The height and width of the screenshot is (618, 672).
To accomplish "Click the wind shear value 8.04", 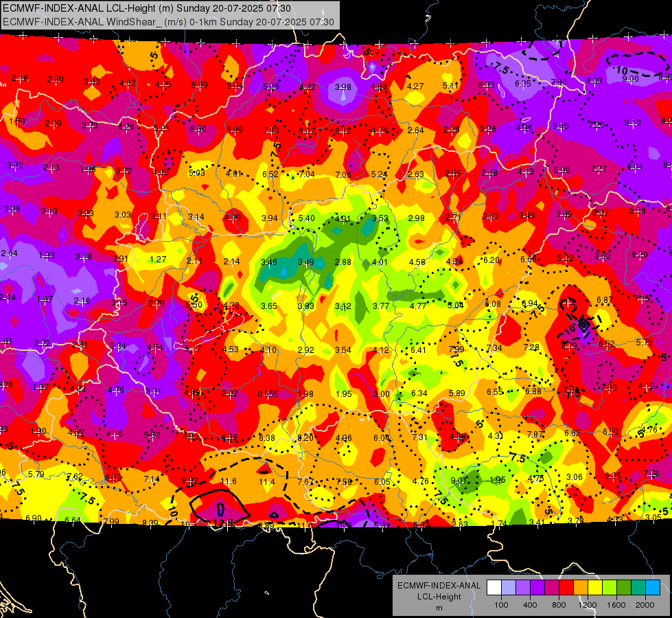I will coord(635,167).
